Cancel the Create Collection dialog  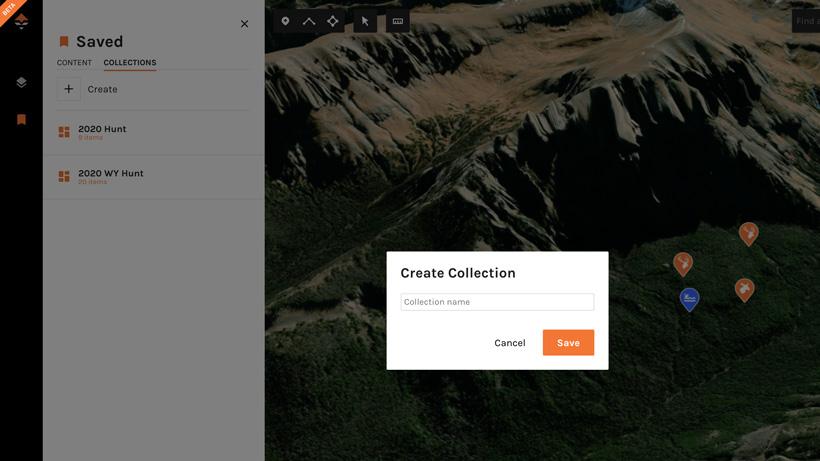pyautogui.click(x=509, y=343)
